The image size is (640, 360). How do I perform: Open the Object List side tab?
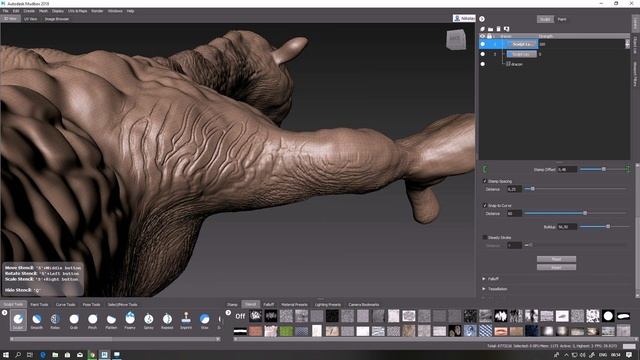coord(636,45)
